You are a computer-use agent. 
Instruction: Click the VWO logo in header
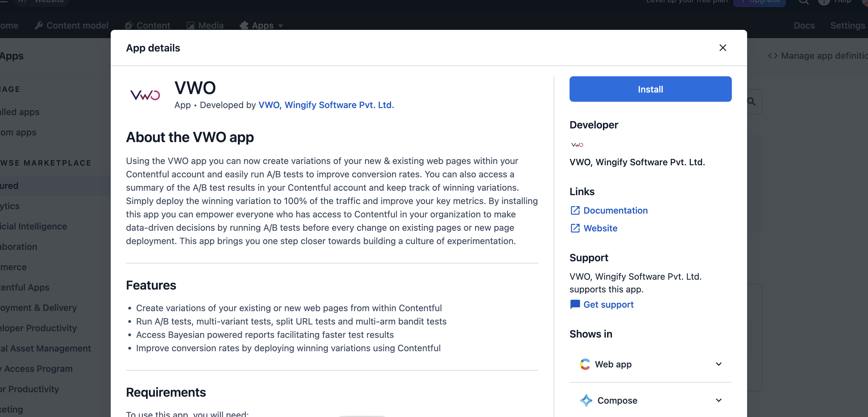pyautogui.click(x=145, y=95)
